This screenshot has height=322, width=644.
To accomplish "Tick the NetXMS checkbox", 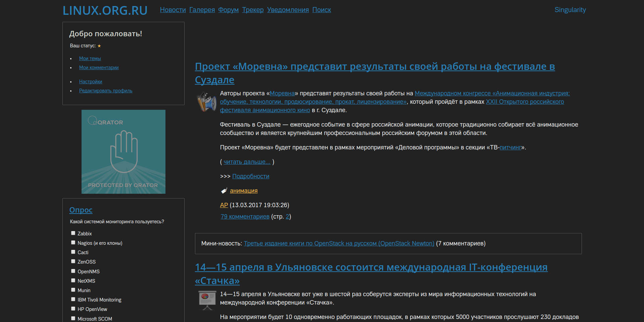I will [73, 280].
